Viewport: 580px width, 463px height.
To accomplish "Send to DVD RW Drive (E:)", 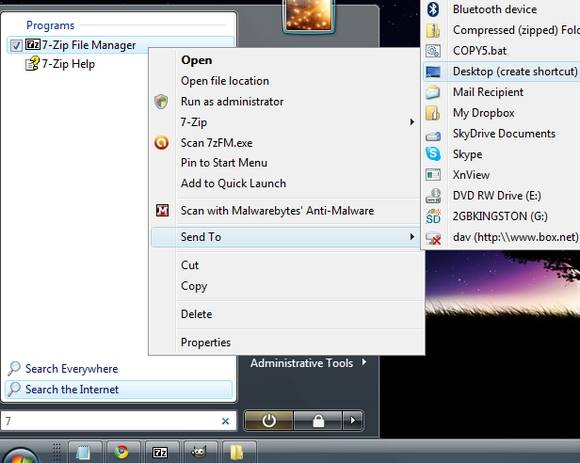I will [502, 196].
